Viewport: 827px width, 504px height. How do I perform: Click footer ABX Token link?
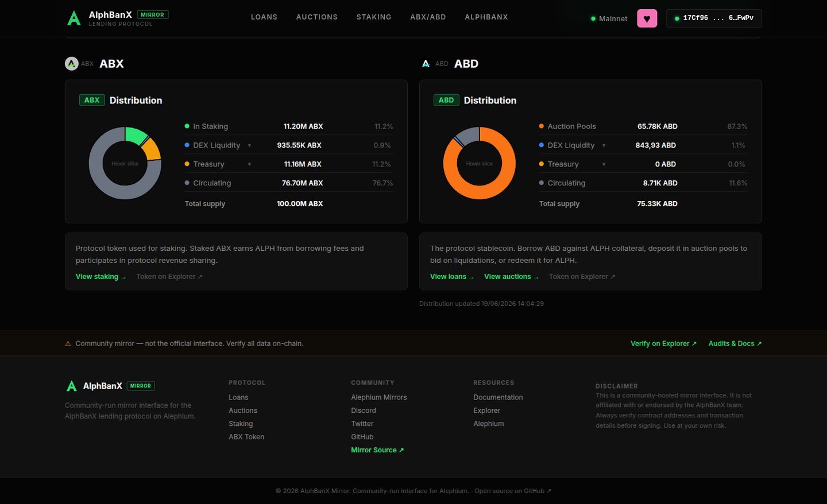pyautogui.click(x=246, y=437)
